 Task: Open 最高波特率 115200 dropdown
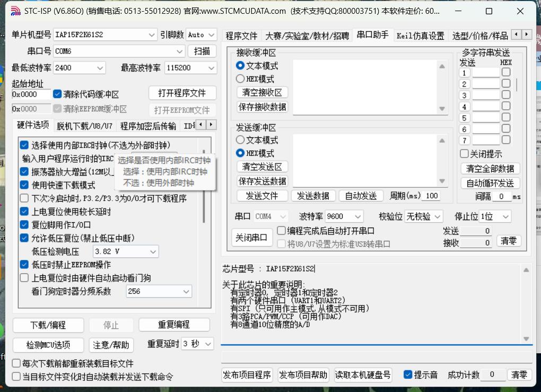click(x=190, y=68)
